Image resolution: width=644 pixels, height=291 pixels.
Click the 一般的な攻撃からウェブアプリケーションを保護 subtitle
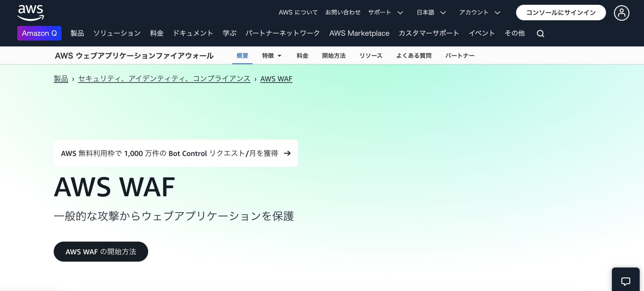pyautogui.click(x=174, y=216)
